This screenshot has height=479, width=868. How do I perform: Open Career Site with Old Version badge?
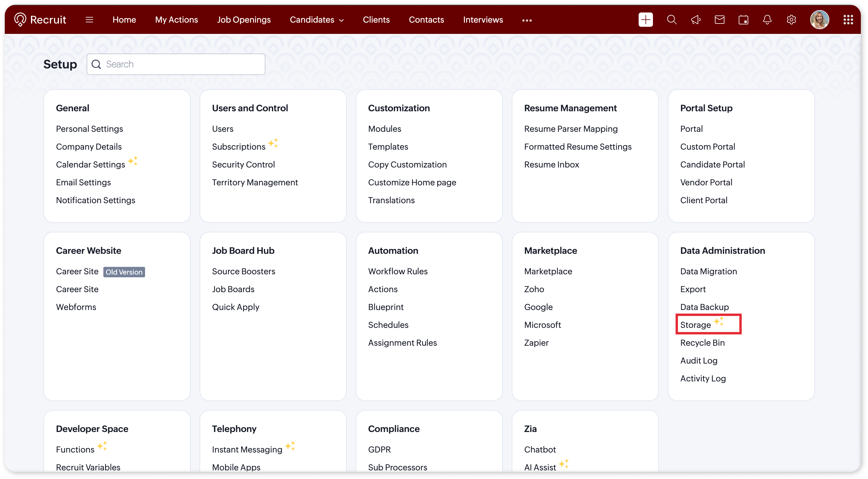(x=77, y=271)
